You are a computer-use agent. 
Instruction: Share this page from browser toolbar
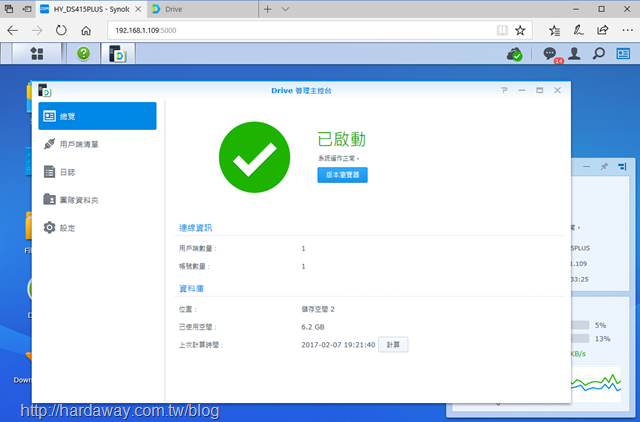602,30
